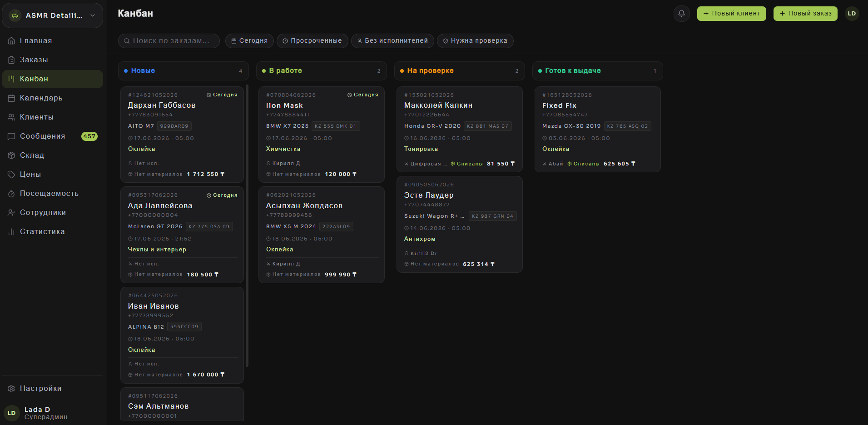The height and width of the screenshot is (425, 868).
Task: Click Новый клиент button
Action: (731, 14)
